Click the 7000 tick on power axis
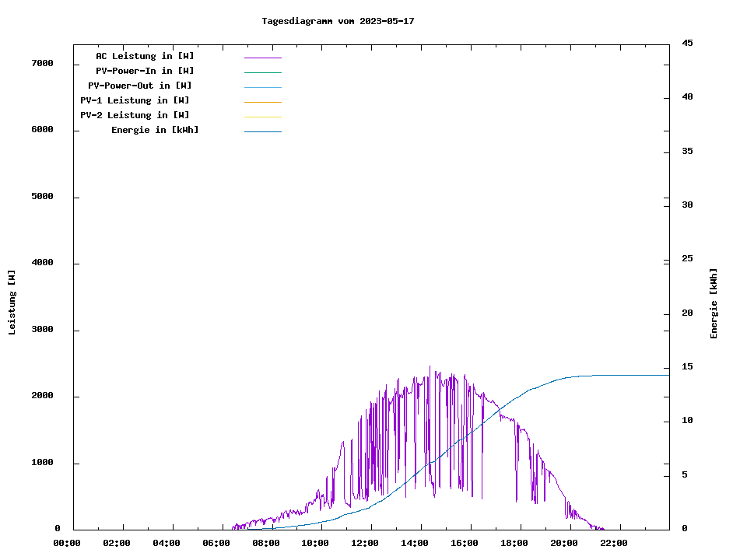 41,63
